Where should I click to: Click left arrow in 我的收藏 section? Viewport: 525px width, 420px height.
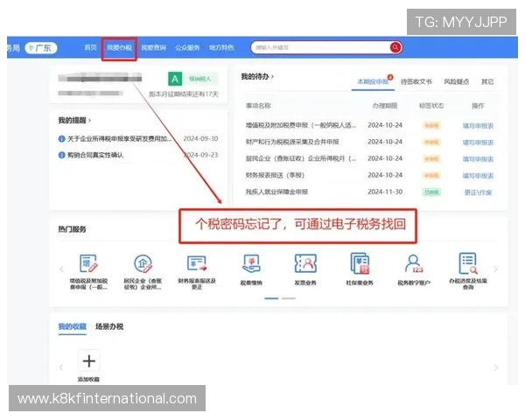tap(61, 367)
